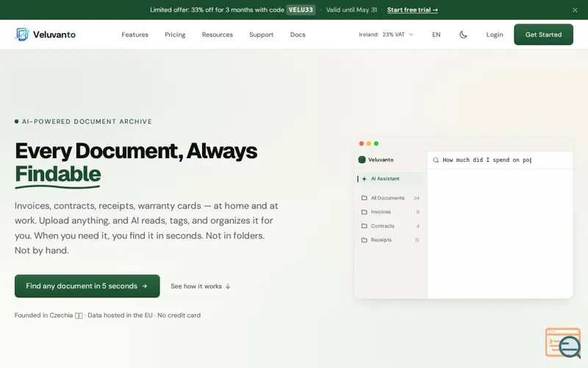Open the Support nav item
This screenshot has height=368, width=588.
point(262,35)
